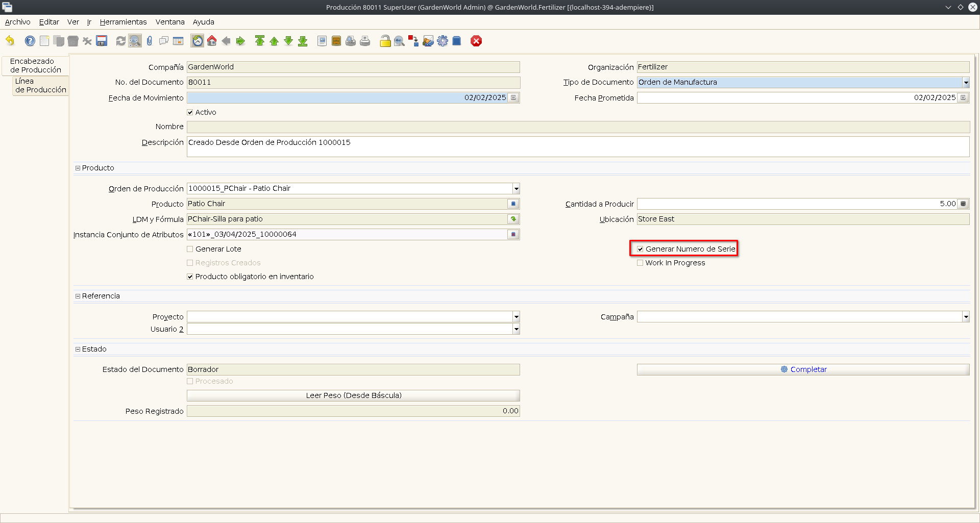Image resolution: width=980 pixels, height=523 pixels.
Task: Open Fecha Prometida calendar picker
Action: click(963, 97)
